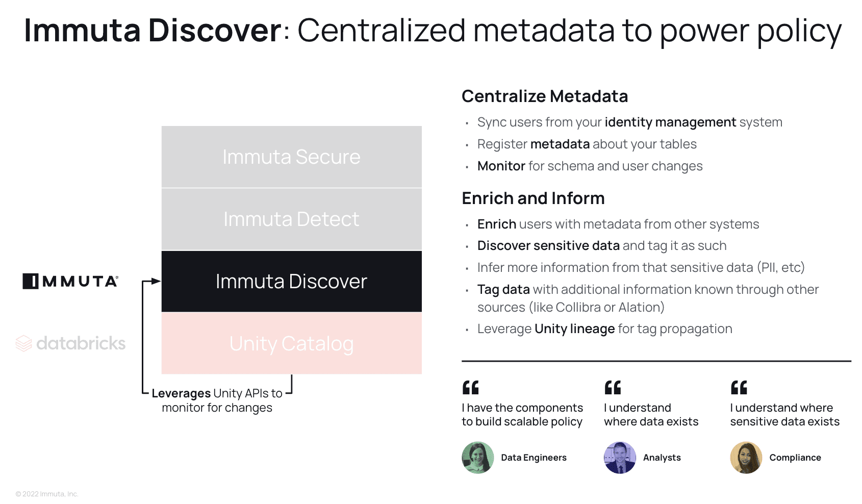This screenshot has width=862, height=504.
Task: Click the 'identity management' bold text
Action: tap(670, 122)
